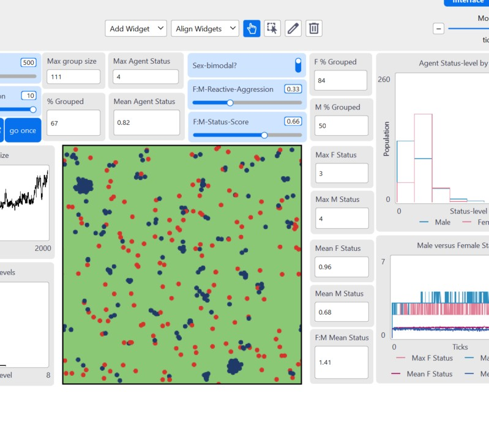Image resolution: width=489 pixels, height=448 pixels.
Task: Click the go once button
Action: coord(23,130)
